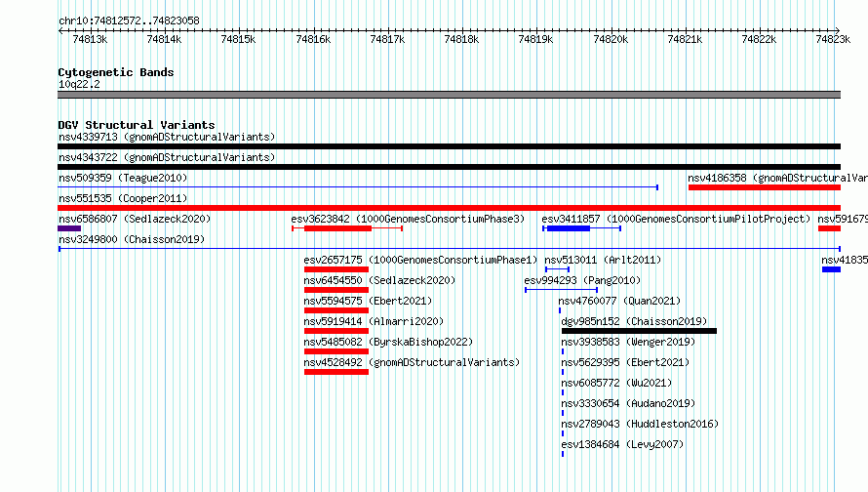Image resolution: width=868 pixels, height=492 pixels.
Task: Click the nsv5919414 (Almarri2020) label
Action: [x=374, y=321]
